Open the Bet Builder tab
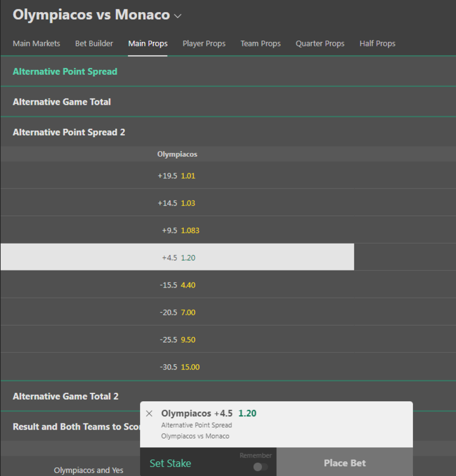This screenshot has height=476, width=456. point(94,44)
